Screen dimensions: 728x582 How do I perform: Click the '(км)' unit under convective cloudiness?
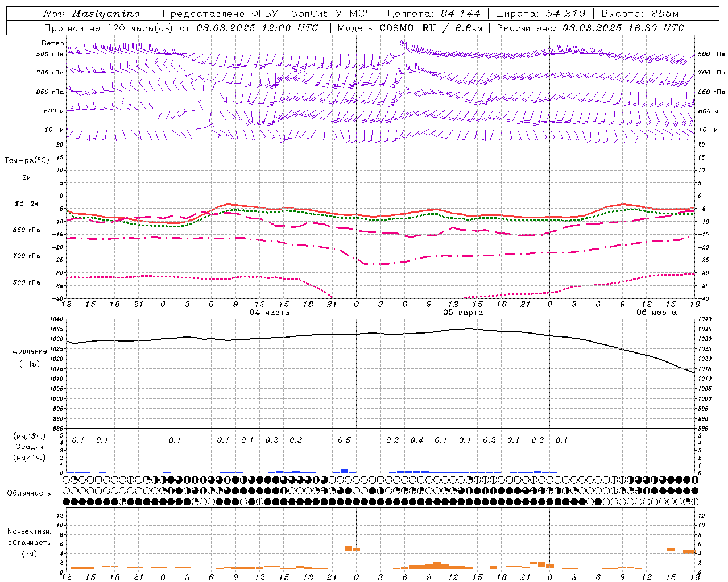pos(30,554)
